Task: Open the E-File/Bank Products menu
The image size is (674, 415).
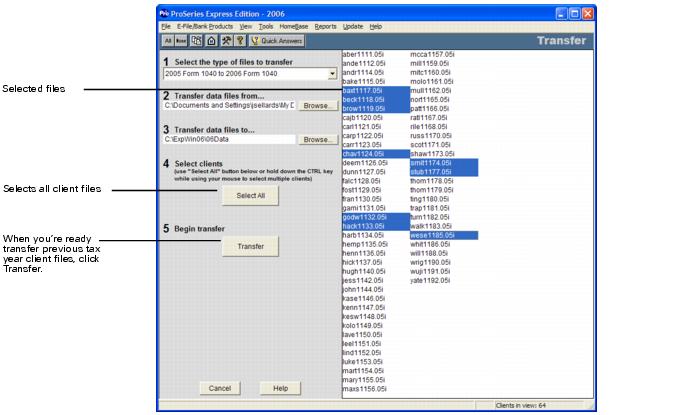Action: (205, 27)
